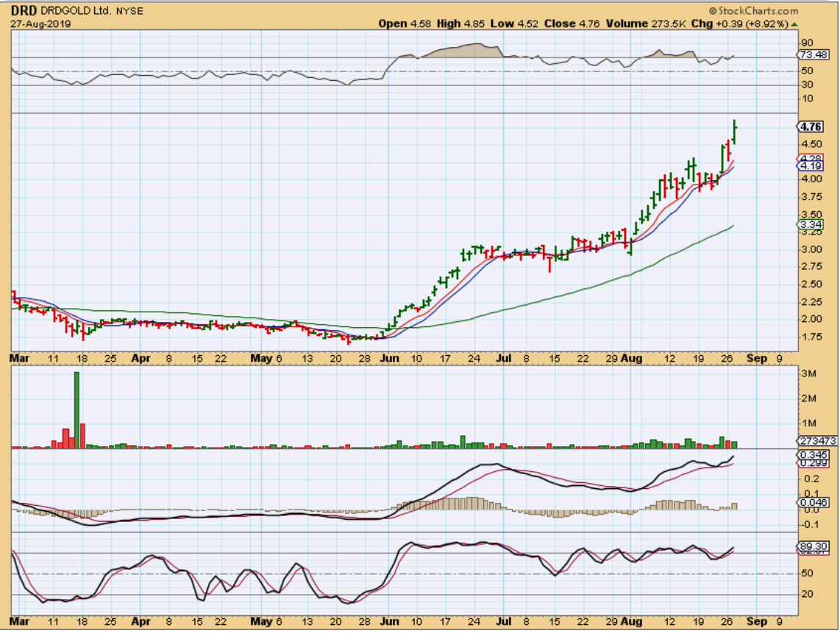
Task: Open the StockCharts.com watermark link
Action: click(x=753, y=11)
